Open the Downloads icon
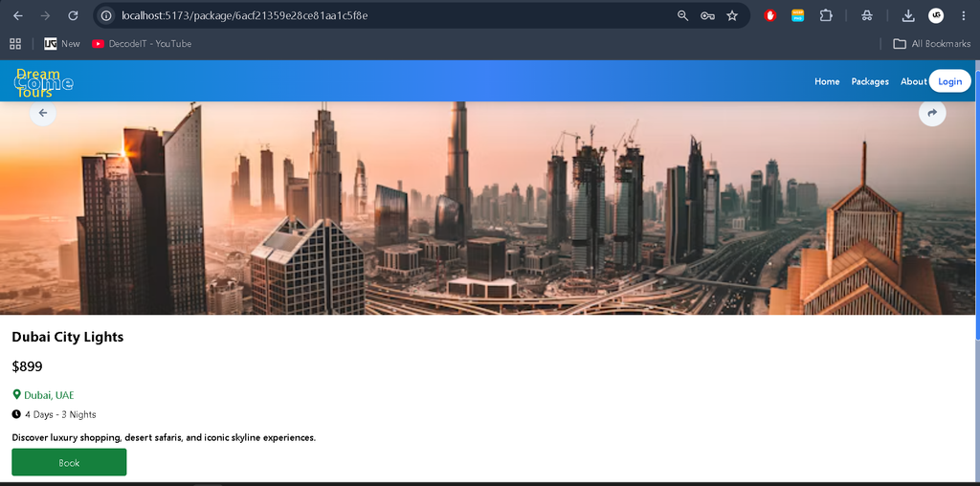The image size is (980, 486). tap(908, 15)
